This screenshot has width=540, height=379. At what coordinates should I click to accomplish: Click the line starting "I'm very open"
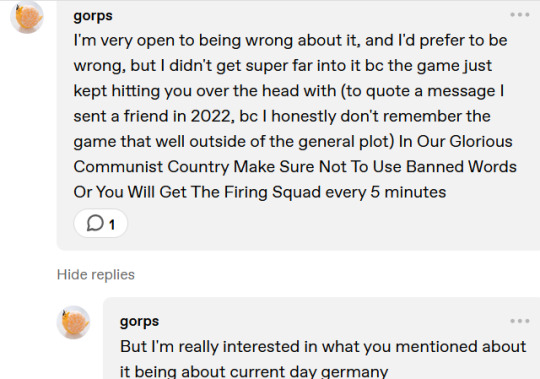coord(290,40)
